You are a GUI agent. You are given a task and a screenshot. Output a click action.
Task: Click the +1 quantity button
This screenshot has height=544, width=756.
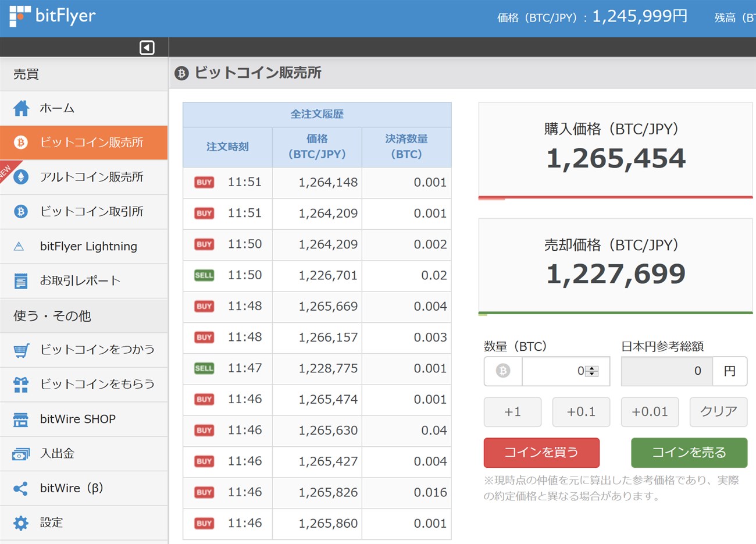pos(512,412)
